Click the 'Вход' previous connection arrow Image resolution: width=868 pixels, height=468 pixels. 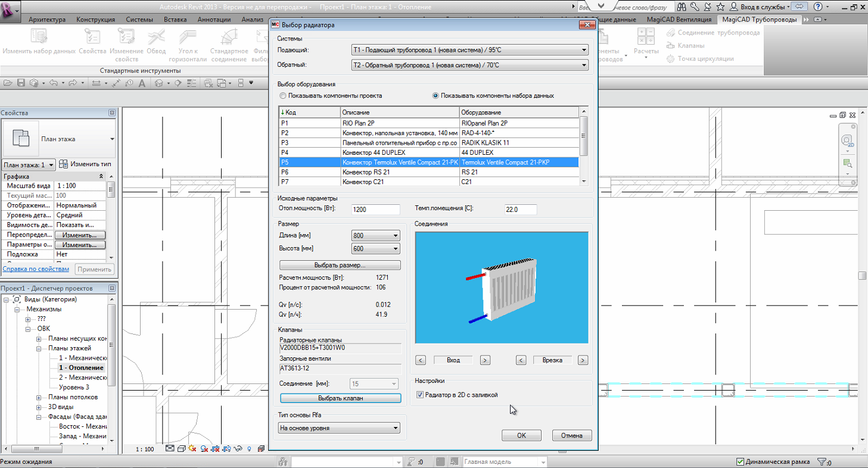pos(421,360)
